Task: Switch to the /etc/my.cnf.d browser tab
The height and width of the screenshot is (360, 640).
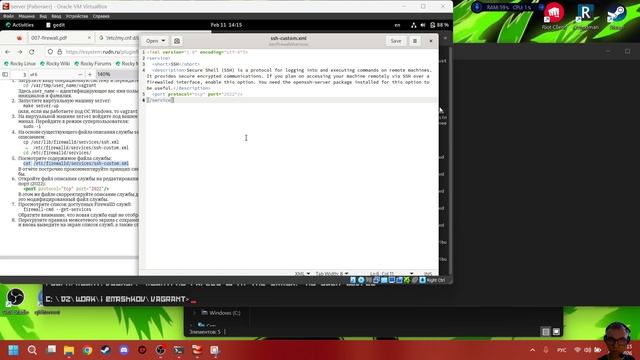Action: tap(118, 38)
